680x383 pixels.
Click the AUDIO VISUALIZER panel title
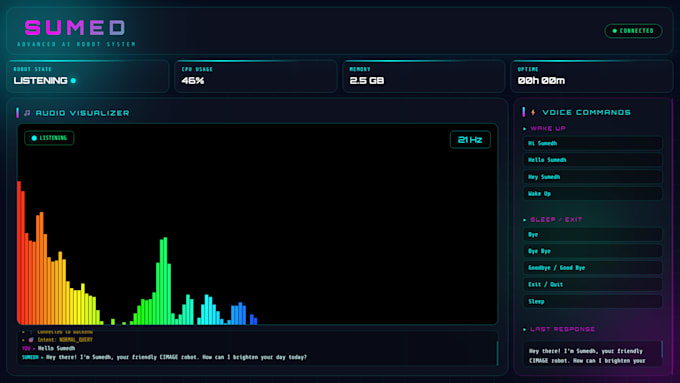[x=82, y=113]
